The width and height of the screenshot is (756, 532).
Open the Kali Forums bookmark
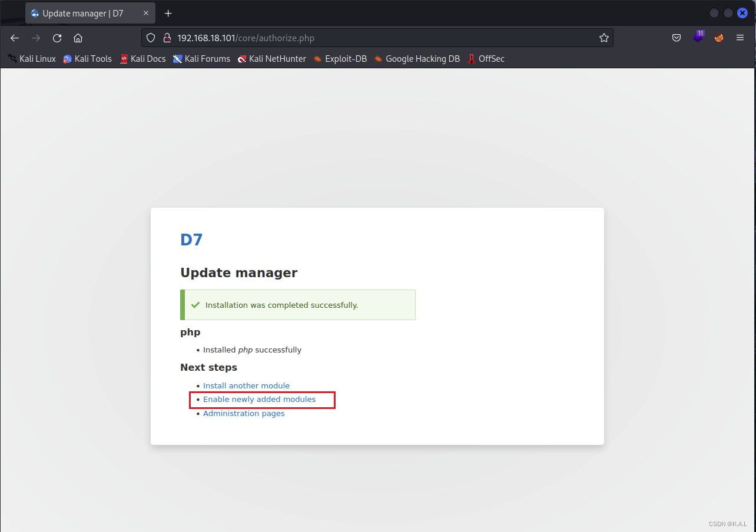pyautogui.click(x=201, y=59)
